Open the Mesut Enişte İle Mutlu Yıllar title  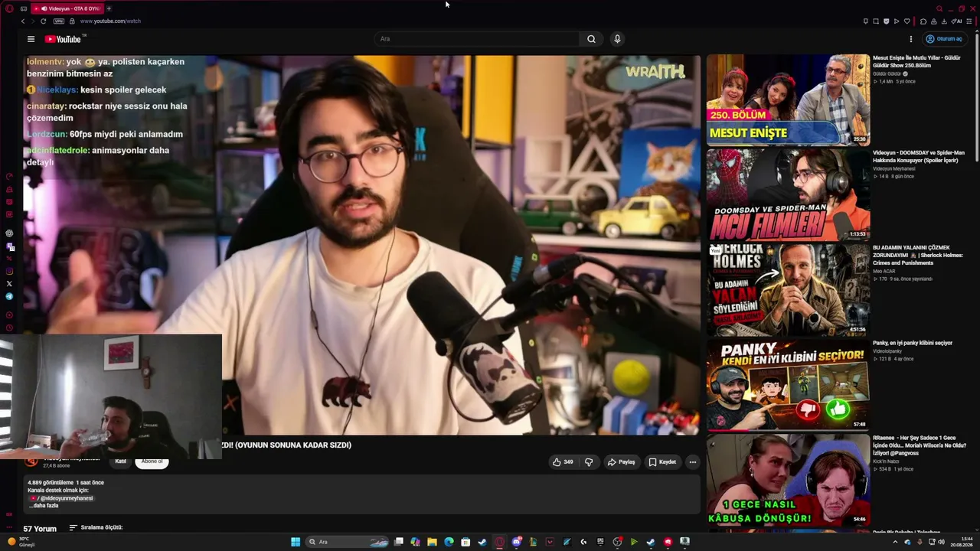coord(917,62)
